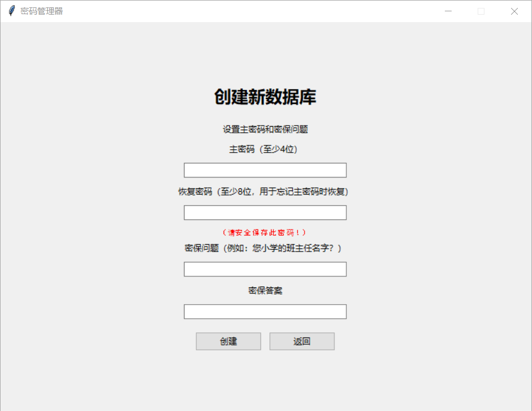Click into the 恢复密码 entry box
The width and height of the screenshot is (532, 411).
pos(265,213)
